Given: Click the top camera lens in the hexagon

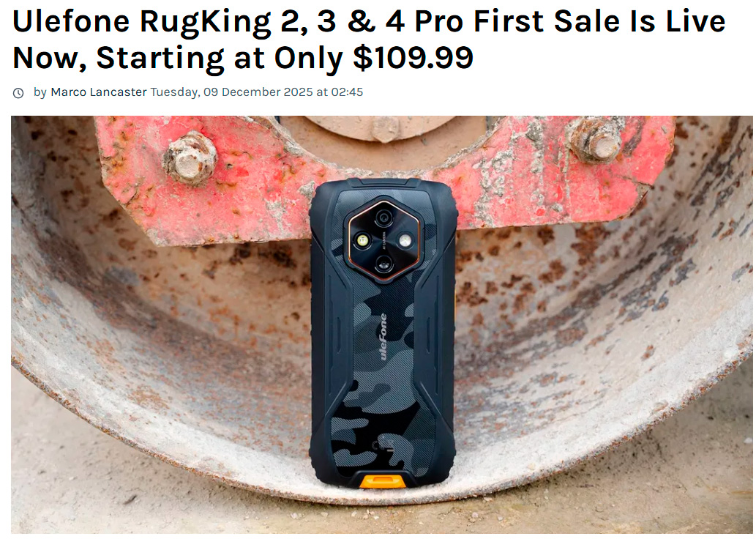Looking at the screenshot, I should [383, 218].
